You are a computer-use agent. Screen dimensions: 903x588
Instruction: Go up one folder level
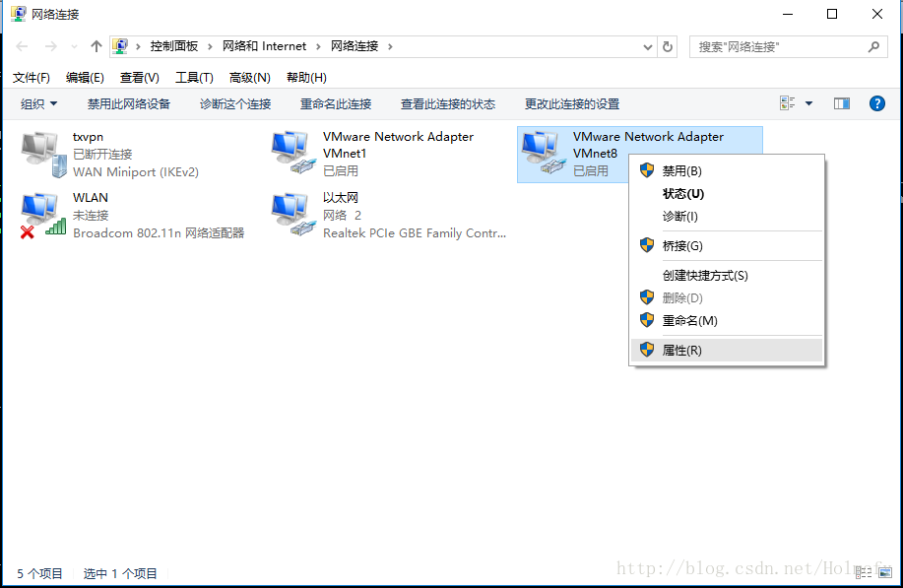[97, 46]
